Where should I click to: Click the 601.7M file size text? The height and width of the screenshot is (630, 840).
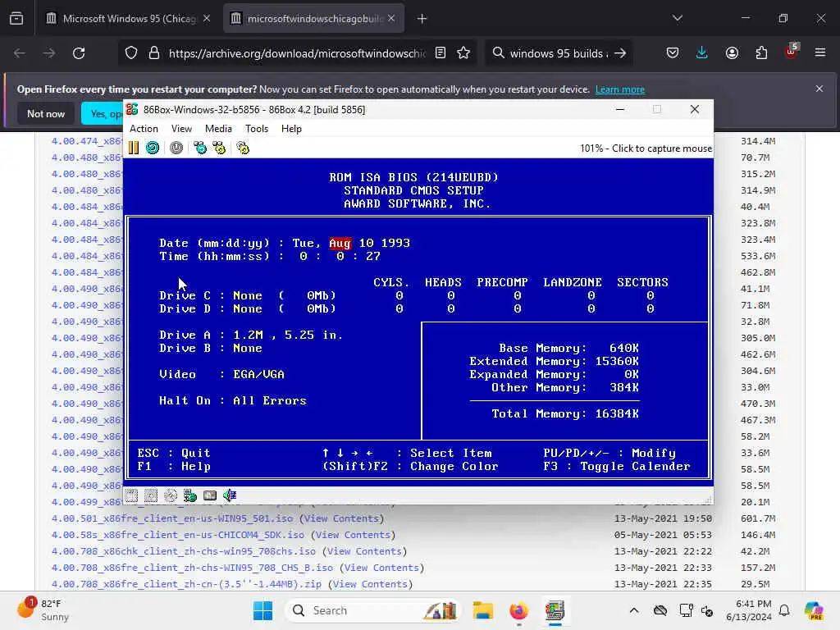[x=757, y=518]
